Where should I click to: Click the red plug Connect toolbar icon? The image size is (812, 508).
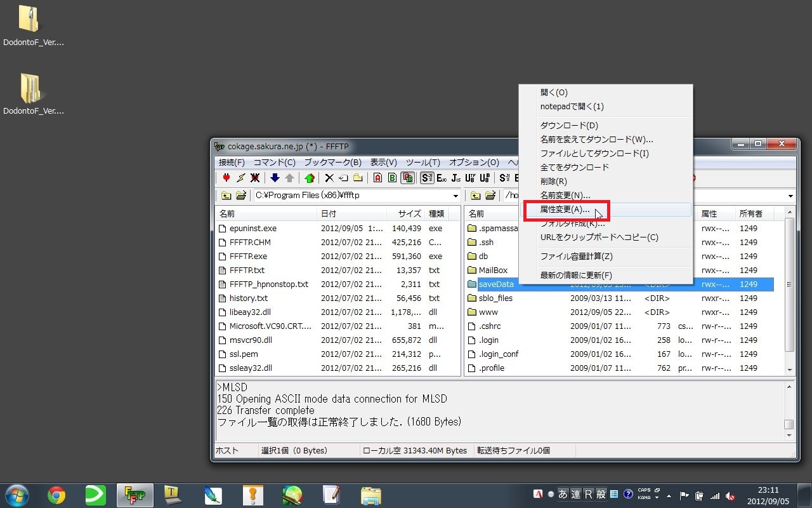pyautogui.click(x=226, y=178)
